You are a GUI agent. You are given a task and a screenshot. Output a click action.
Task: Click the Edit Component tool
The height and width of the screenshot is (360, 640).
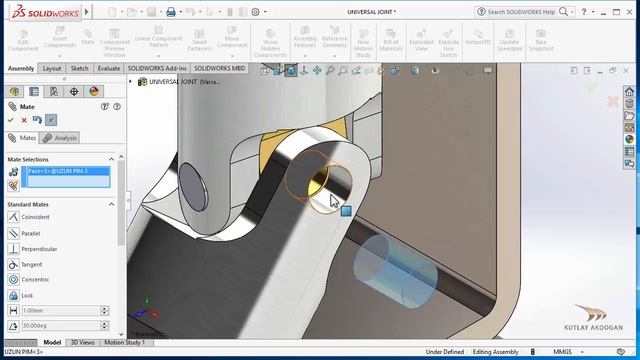23,40
